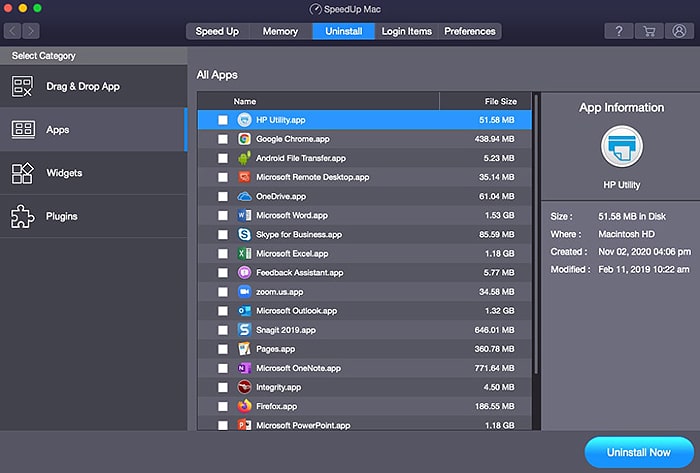This screenshot has height=473, width=700.
Task: Click the 646.01 MB file size value
Action: coord(495,330)
